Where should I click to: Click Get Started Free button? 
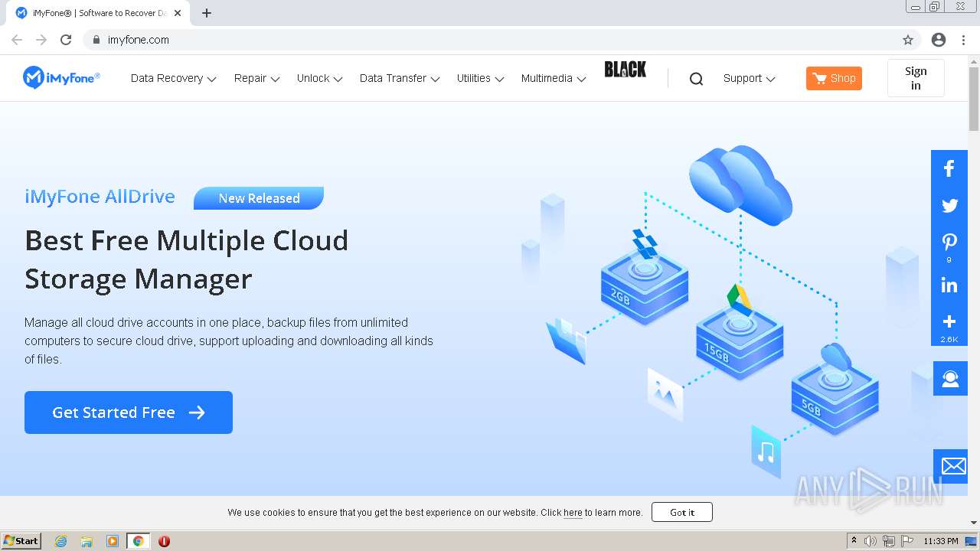pyautogui.click(x=129, y=412)
